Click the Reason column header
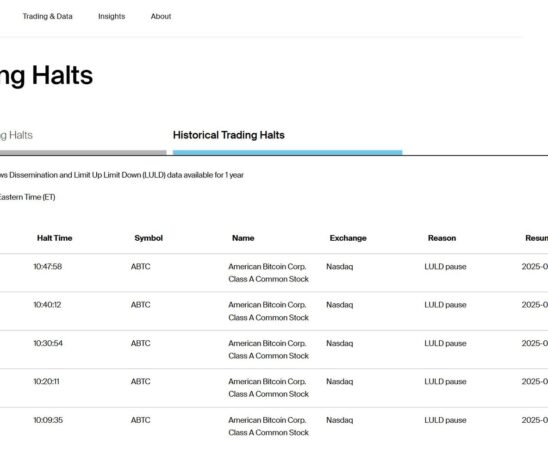 coord(442,238)
